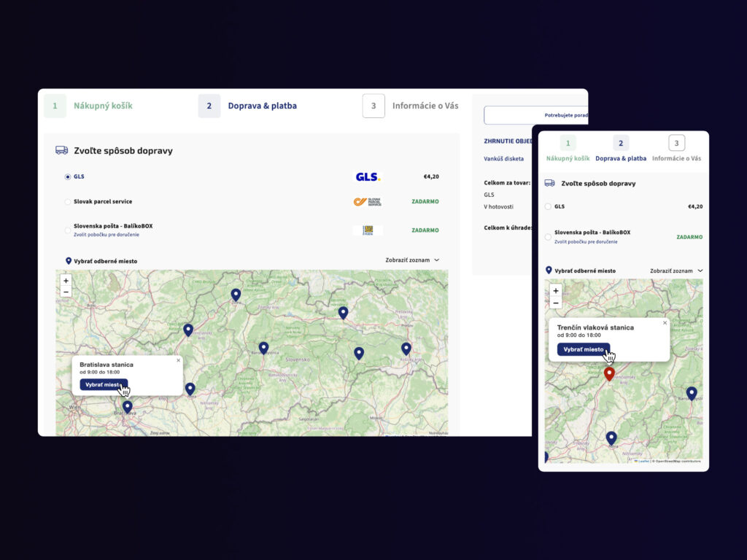Screen dimensions: 747x560
Task: Close the Trenčín vlaková stanica popup
Action: click(x=665, y=323)
